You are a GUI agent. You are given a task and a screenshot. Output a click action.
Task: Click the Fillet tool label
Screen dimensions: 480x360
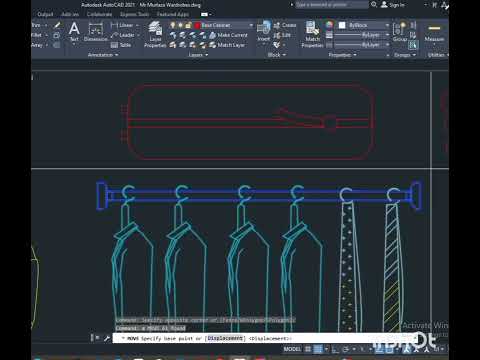point(37,35)
